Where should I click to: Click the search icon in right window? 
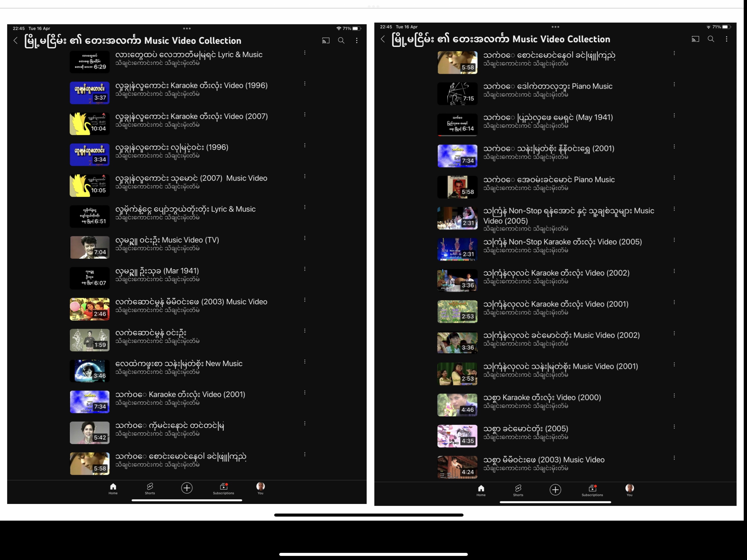[711, 39]
